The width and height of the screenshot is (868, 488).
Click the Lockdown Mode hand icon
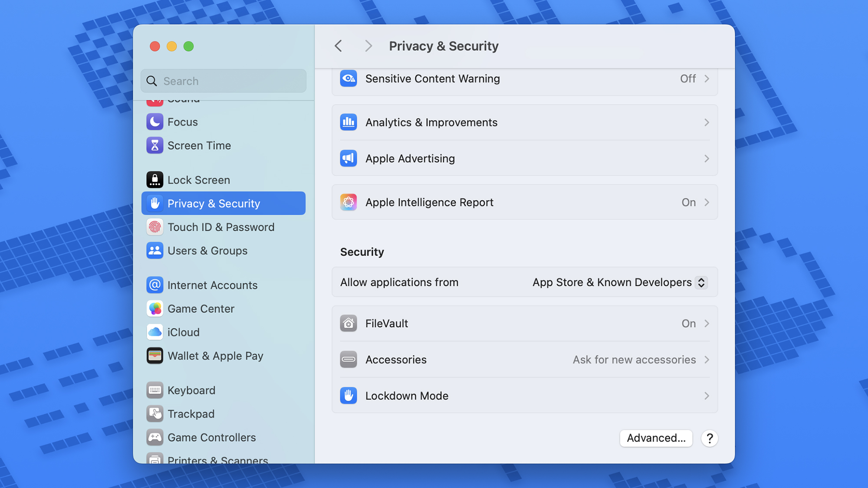pos(349,396)
